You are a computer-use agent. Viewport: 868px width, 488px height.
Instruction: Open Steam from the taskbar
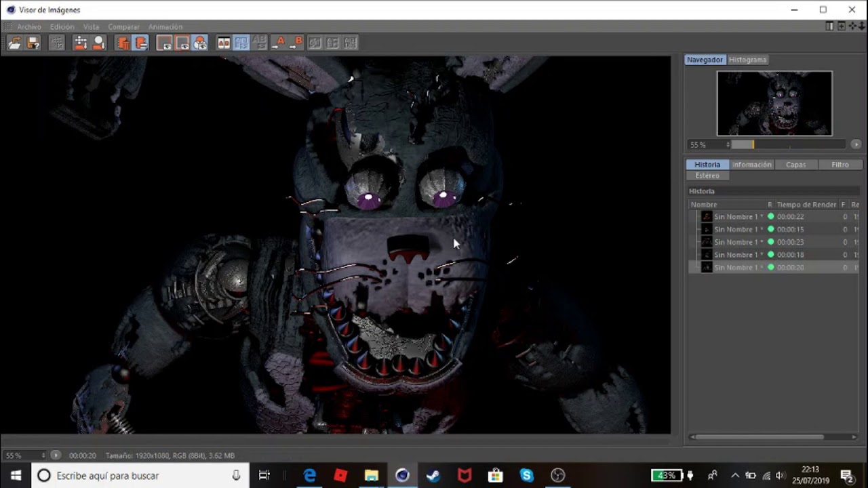[433, 476]
